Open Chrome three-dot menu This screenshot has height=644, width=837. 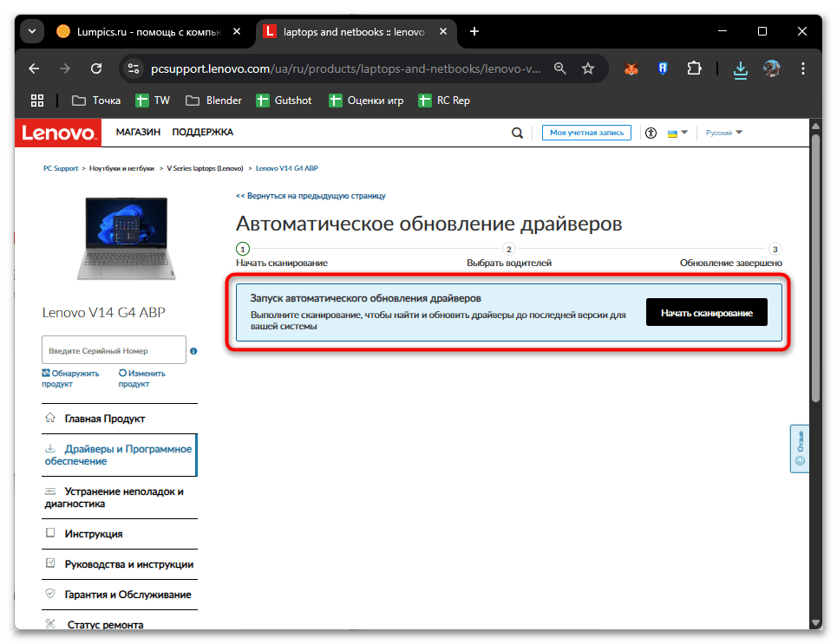pyautogui.click(x=803, y=68)
